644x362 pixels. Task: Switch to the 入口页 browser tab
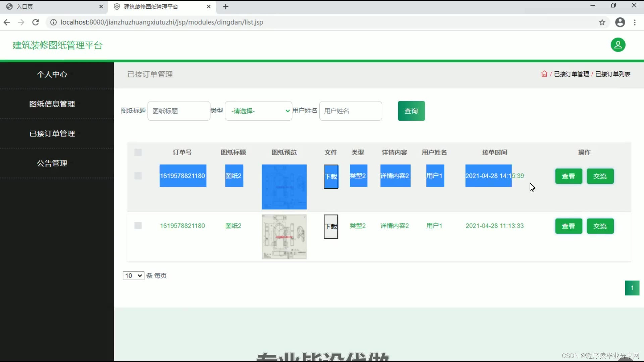(25, 7)
